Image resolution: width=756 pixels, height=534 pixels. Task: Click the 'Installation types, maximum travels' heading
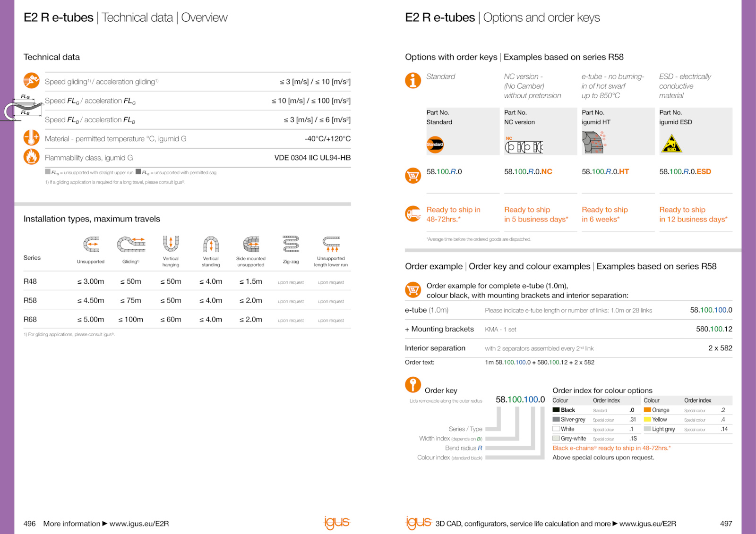click(x=92, y=219)
